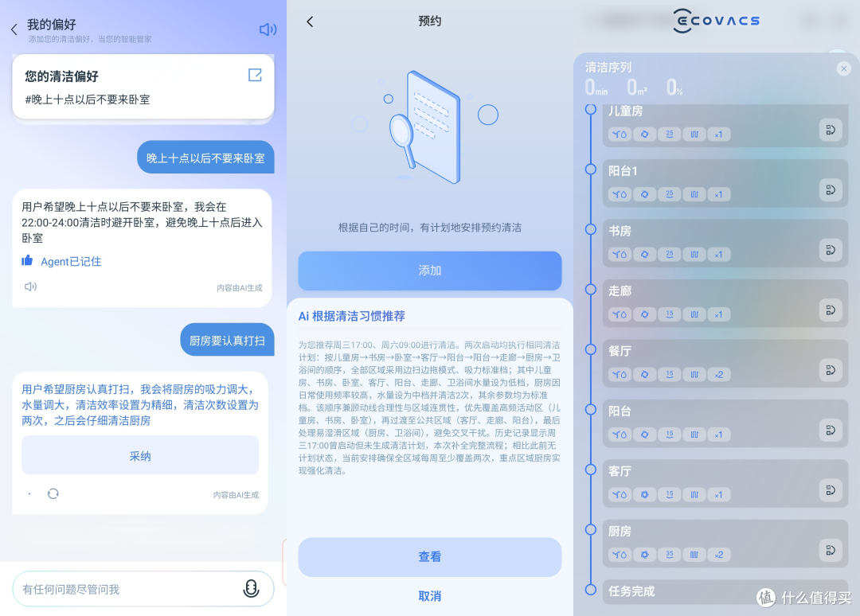Image resolution: width=860 pixels, height=616 pixels.
Task: Open the reorder icon for 走廊
Action: tap(831, 310)
